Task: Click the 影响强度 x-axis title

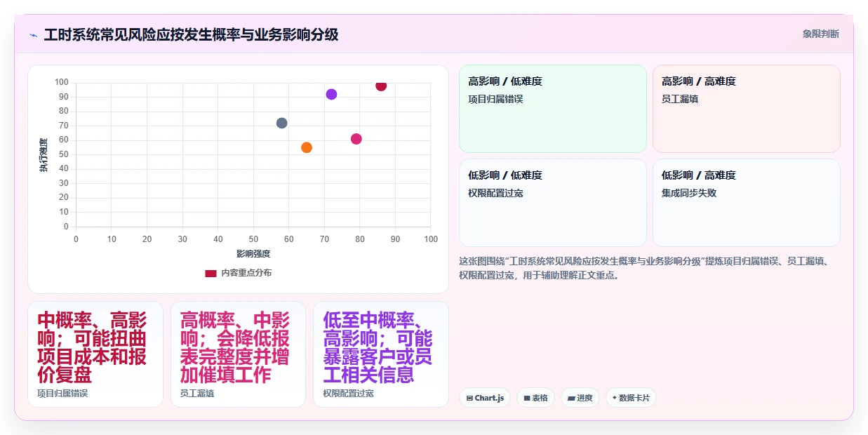Action: 253,253
